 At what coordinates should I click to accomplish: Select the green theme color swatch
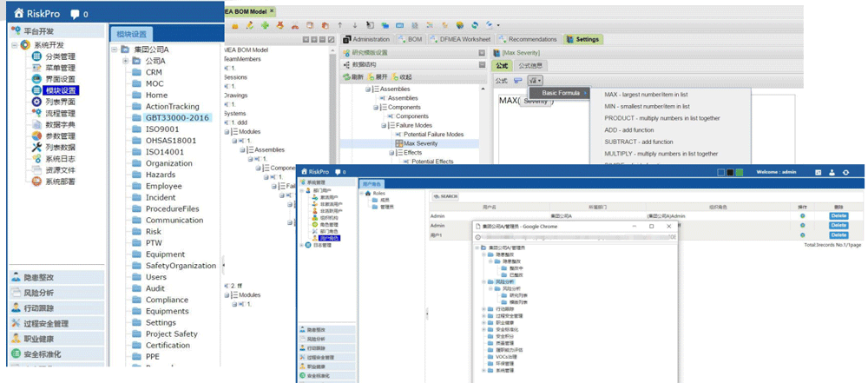(739, 172)
